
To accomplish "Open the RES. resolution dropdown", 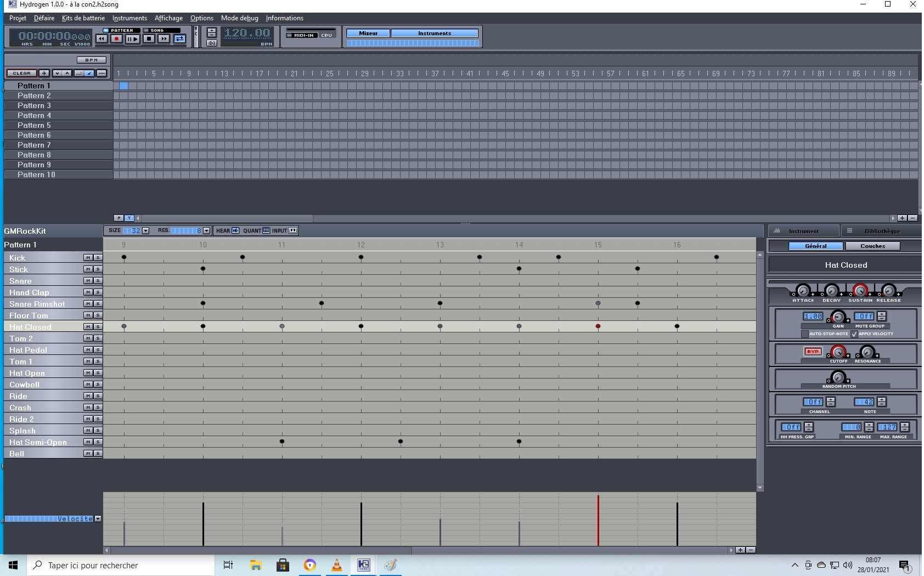I will pos(206,231).
